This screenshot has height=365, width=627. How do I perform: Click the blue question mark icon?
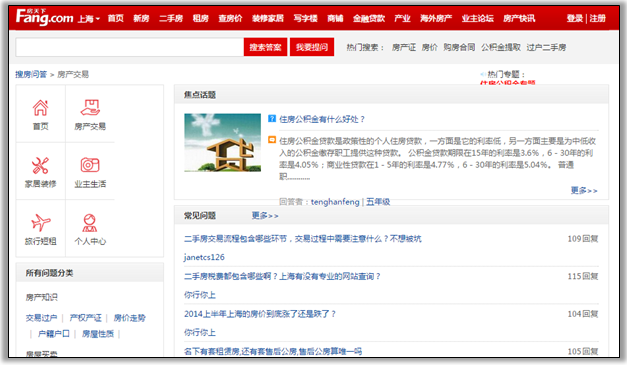[272, 119]
